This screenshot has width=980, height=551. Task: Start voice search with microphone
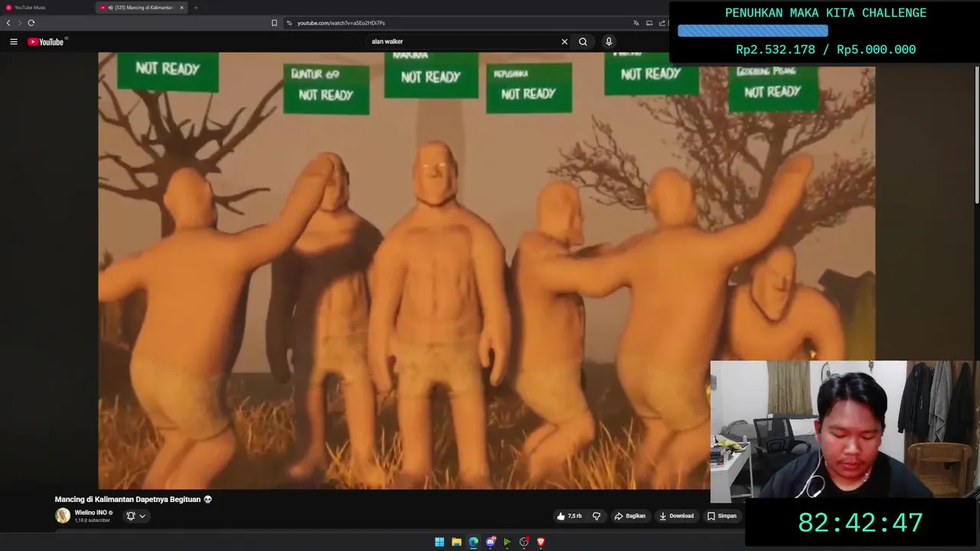point(609,41)
